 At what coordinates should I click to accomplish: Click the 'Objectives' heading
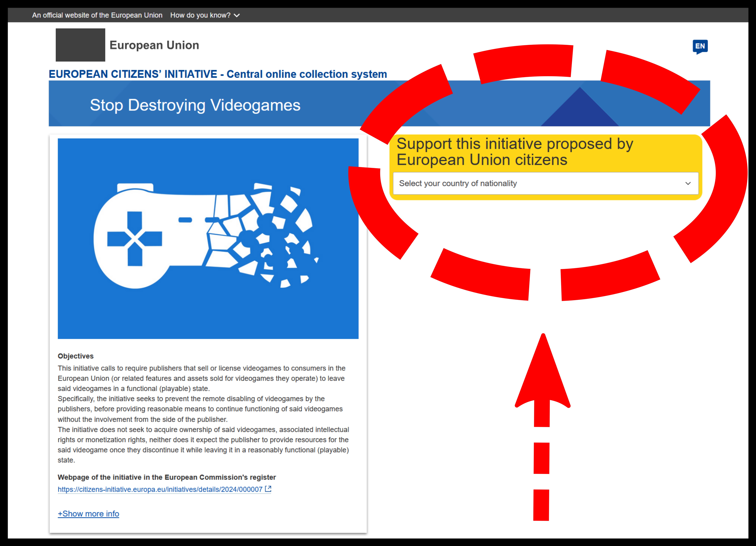76,356
